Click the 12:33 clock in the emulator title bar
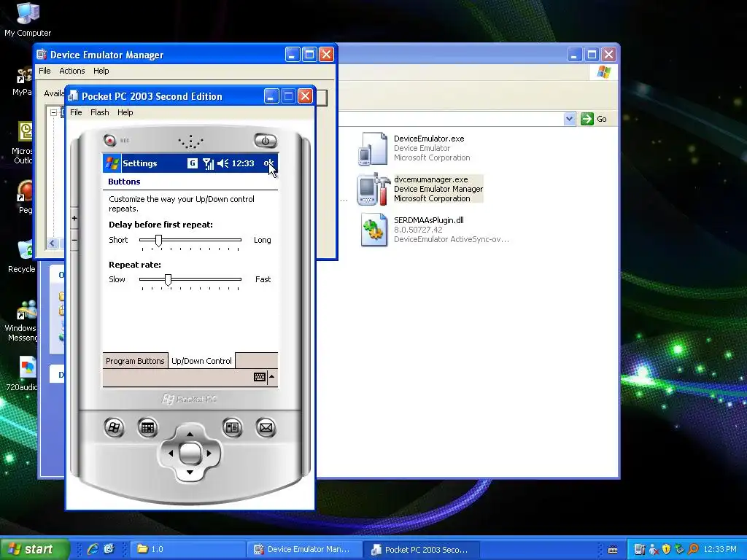 243,163
